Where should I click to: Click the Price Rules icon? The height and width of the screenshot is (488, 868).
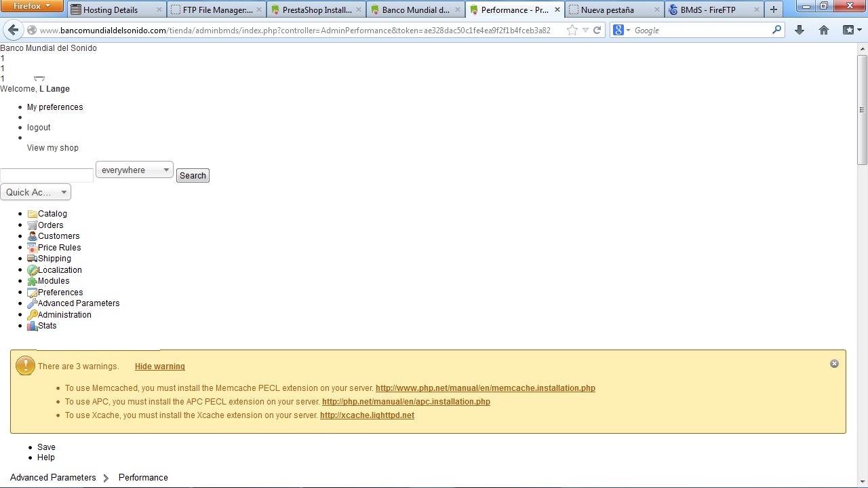click(33, 248)
